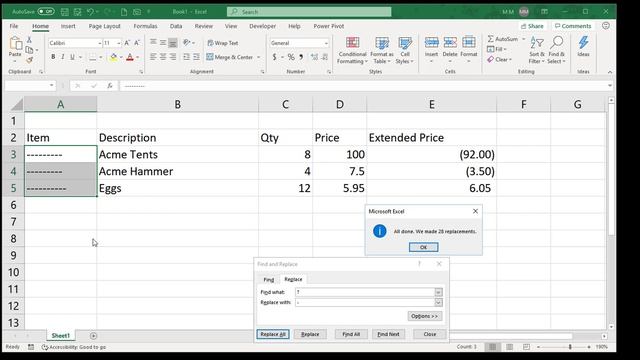Click the Paste icon in Clipboard group
This screenshot has height=360, width=640.
[x=15, y=44]
